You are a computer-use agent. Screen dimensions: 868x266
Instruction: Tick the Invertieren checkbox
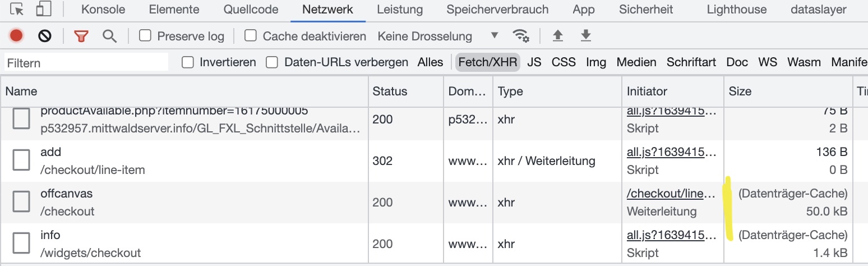coord(188,62)
